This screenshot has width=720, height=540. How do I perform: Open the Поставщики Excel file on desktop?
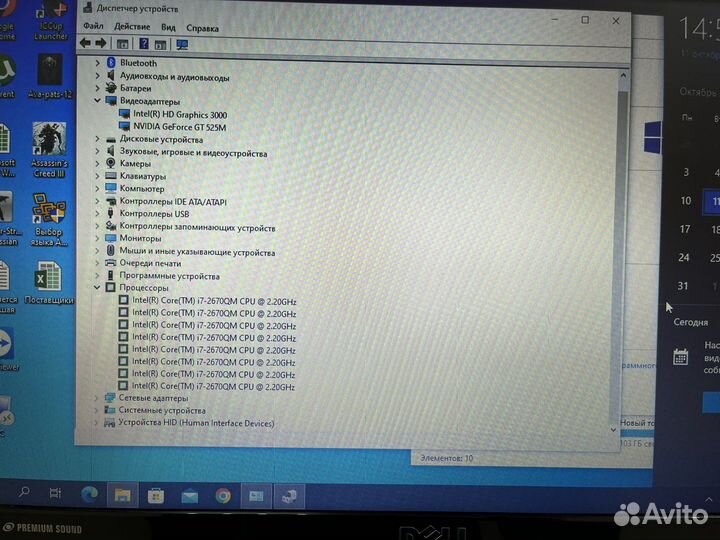[x=48, y=282]
